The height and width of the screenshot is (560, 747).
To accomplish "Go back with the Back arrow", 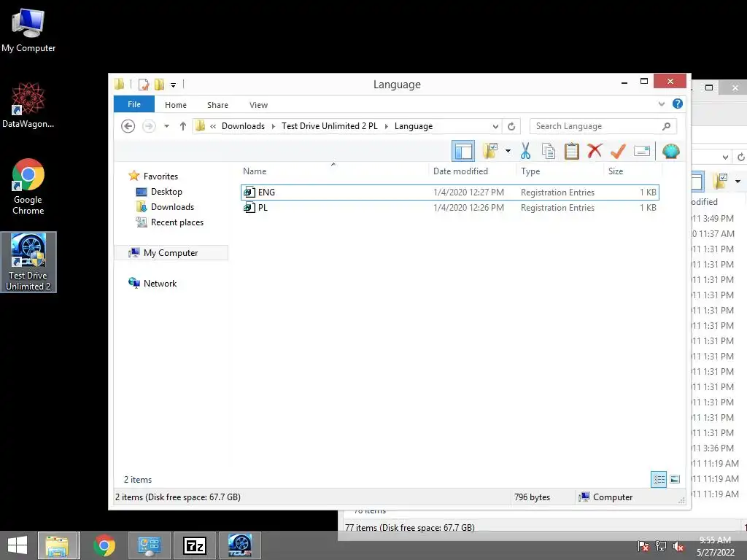I will click(128, 126).
